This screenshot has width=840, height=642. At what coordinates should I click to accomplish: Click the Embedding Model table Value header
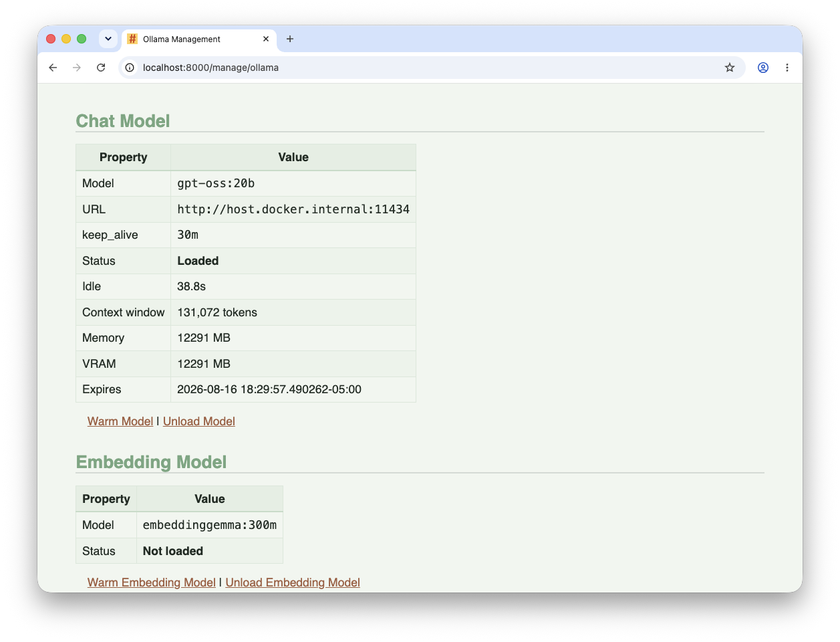(210, 499)
